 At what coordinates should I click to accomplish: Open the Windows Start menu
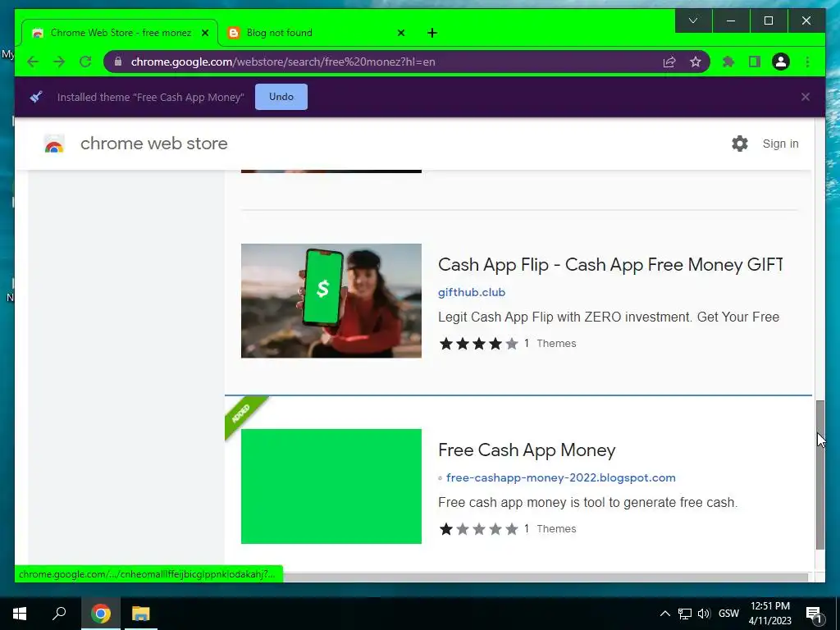[x=20, y=614]
